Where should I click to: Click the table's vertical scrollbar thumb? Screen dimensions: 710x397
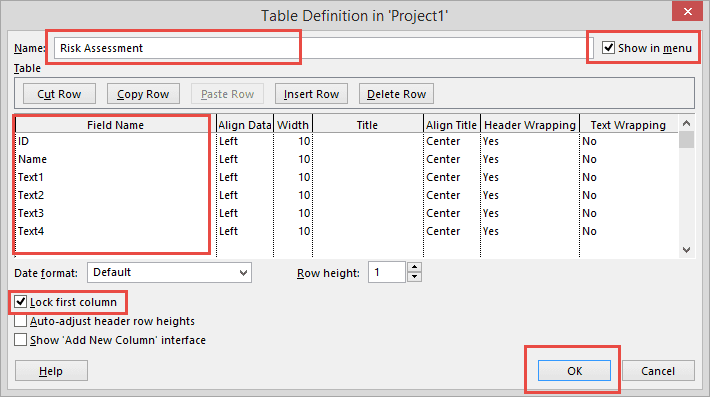point(686,139)
